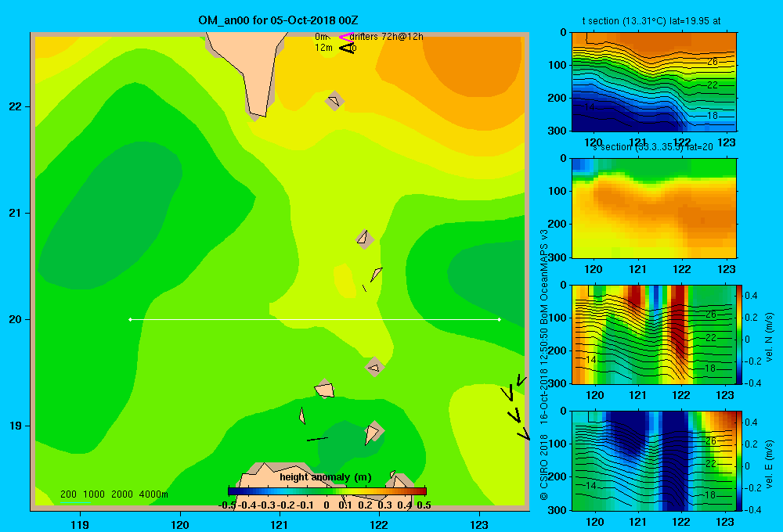Open the s section salinity panel
Image resolution: width=783 pixels, height=532 pixels.
[x=654, y=208]
